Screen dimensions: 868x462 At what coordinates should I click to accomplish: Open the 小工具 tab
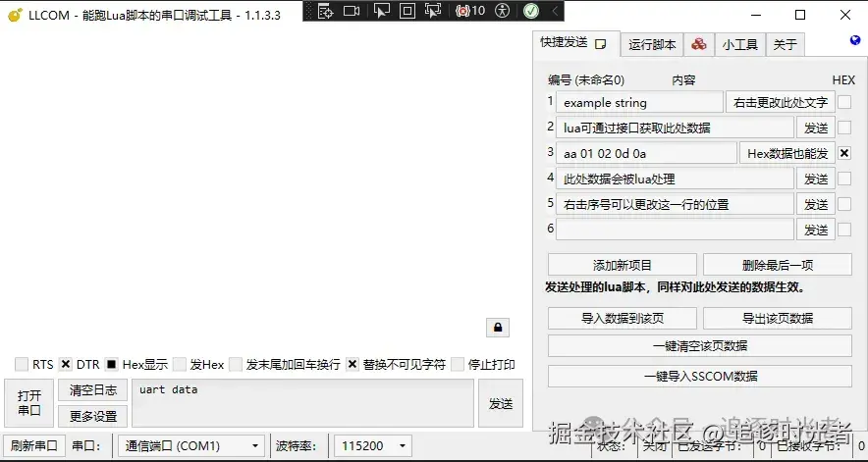coord(740,45)
